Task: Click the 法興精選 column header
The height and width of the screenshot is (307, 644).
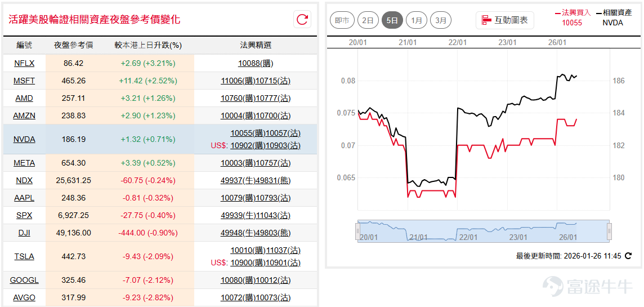Action: pos(256,45)
